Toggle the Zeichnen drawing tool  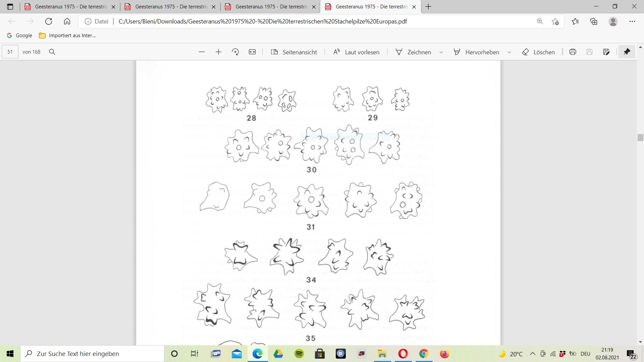tap(413, 52)
